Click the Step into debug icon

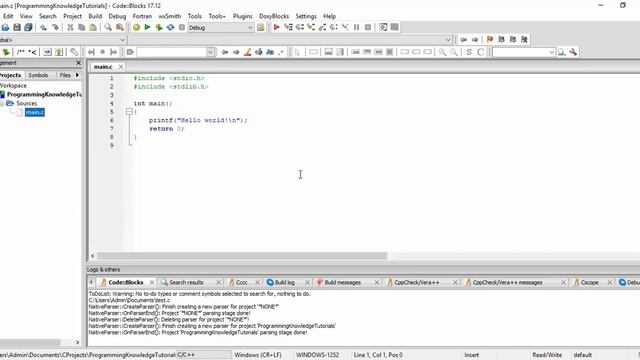[x=311, y=27]
